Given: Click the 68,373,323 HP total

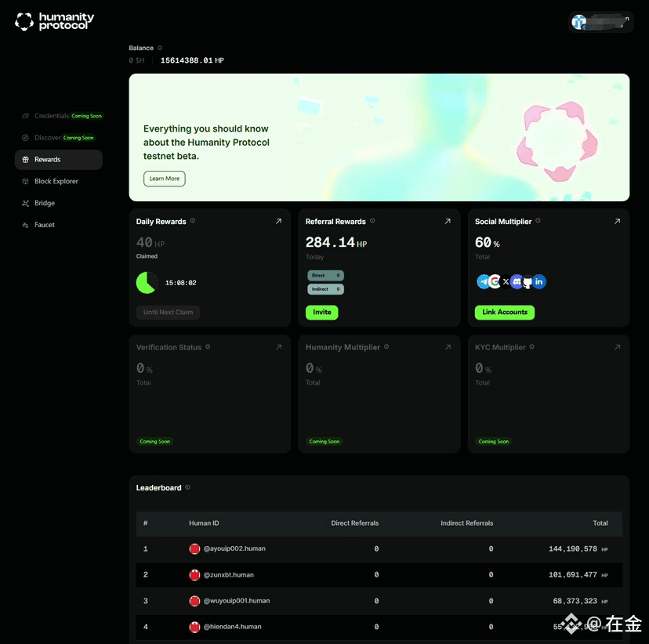Looking at the screenshot, I should (580, 602).
